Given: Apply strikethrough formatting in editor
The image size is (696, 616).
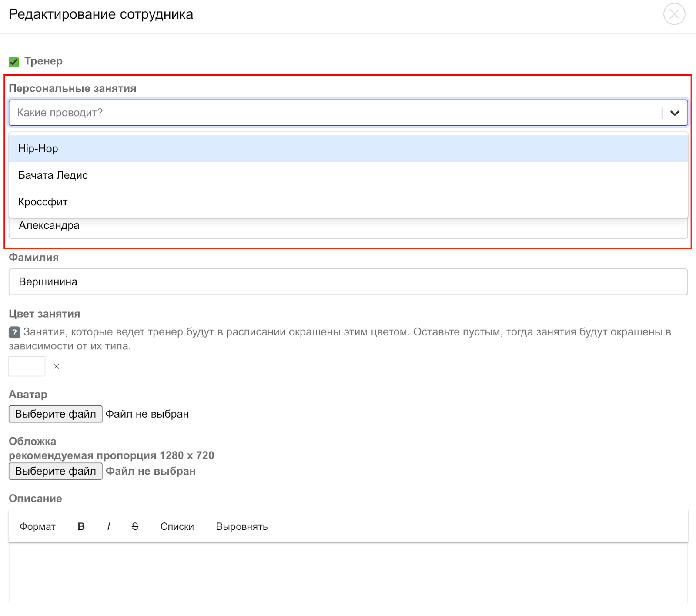Looking at the screenshot, I should tap(135, 527).
